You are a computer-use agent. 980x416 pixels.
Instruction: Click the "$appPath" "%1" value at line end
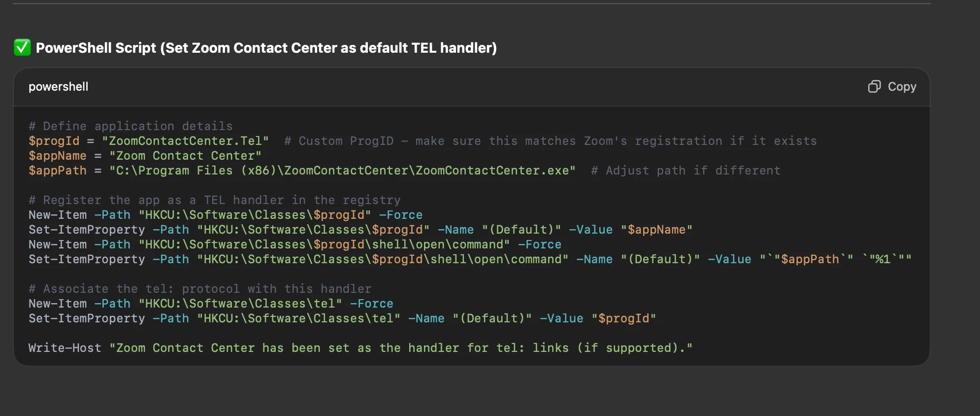(836, 259)
